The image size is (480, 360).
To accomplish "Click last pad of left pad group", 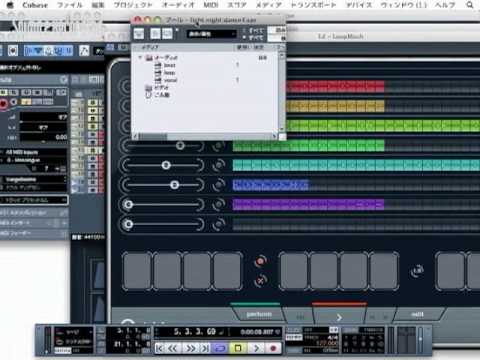I will 228,271.
